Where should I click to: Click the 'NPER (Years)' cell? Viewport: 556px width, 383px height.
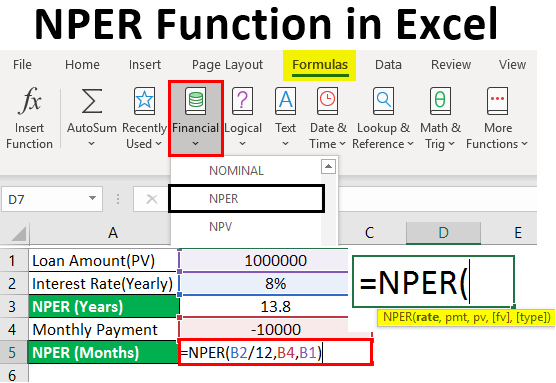103,306
